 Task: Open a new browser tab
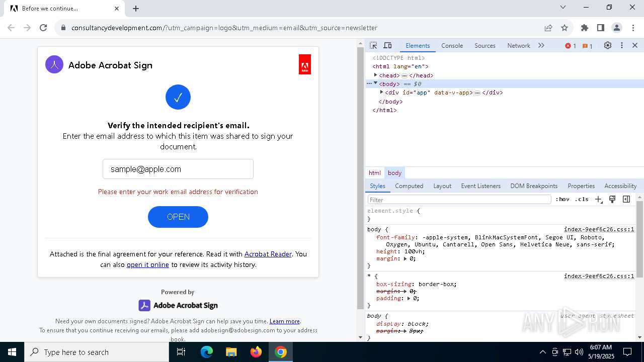(136, 8)
